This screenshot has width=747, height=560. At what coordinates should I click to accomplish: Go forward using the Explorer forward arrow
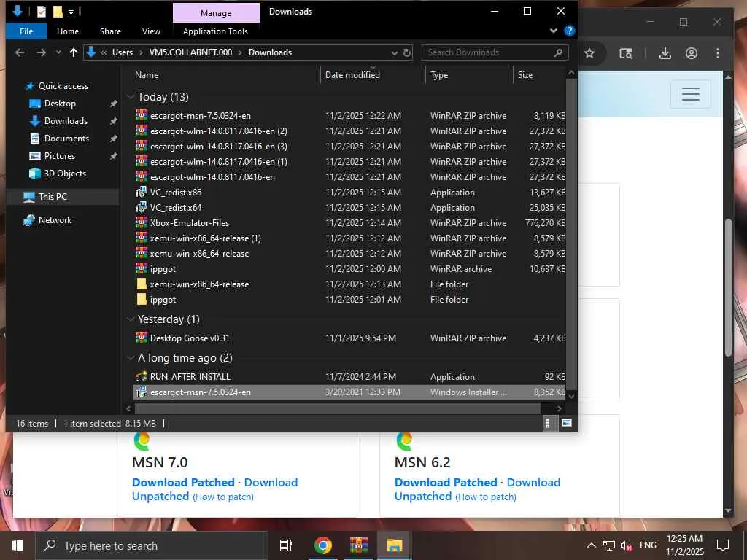click(42, 52)
